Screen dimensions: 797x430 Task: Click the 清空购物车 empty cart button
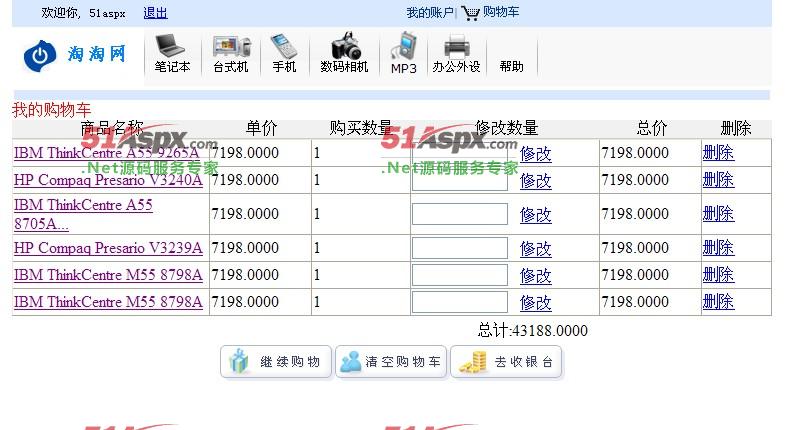(x=391, y=362)
